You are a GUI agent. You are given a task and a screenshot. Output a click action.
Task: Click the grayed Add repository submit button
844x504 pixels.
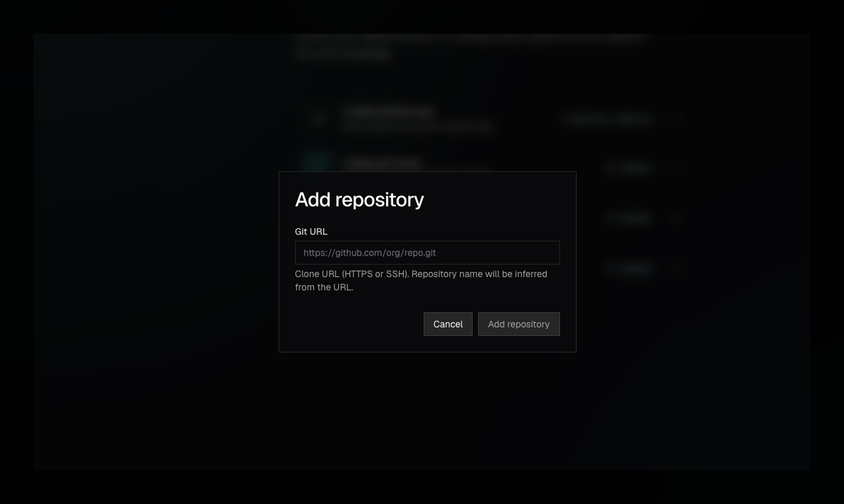519,324
